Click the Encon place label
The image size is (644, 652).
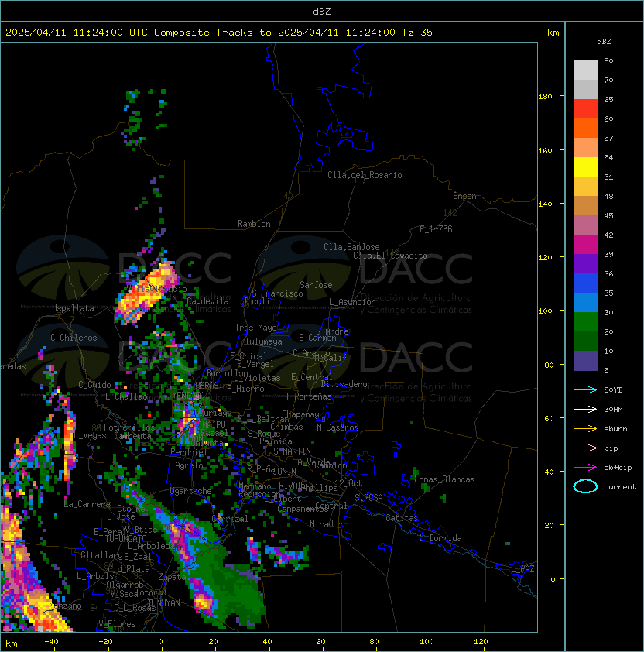(x=464, y=196)
